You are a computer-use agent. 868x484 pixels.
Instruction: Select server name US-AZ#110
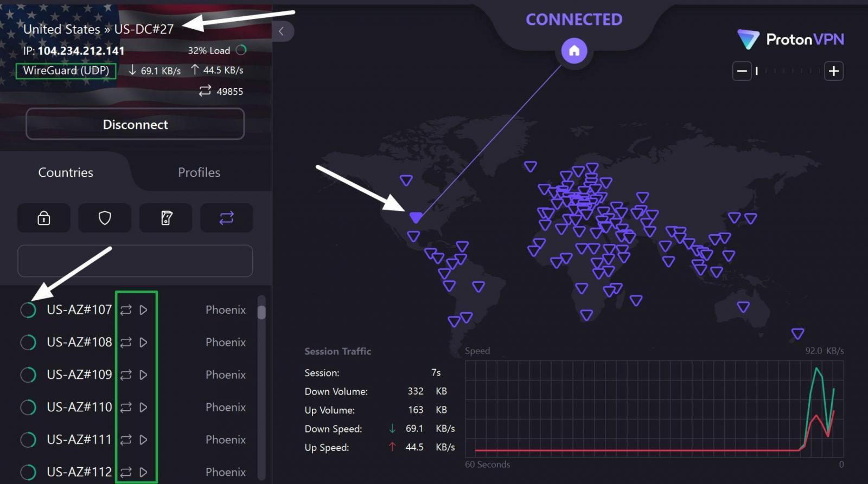(x=79, y=407)
